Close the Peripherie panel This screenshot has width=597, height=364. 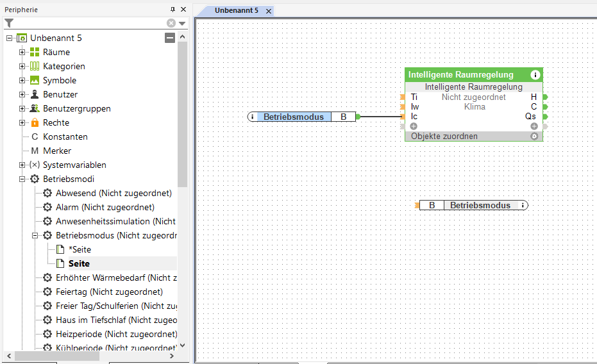(183, 10)
